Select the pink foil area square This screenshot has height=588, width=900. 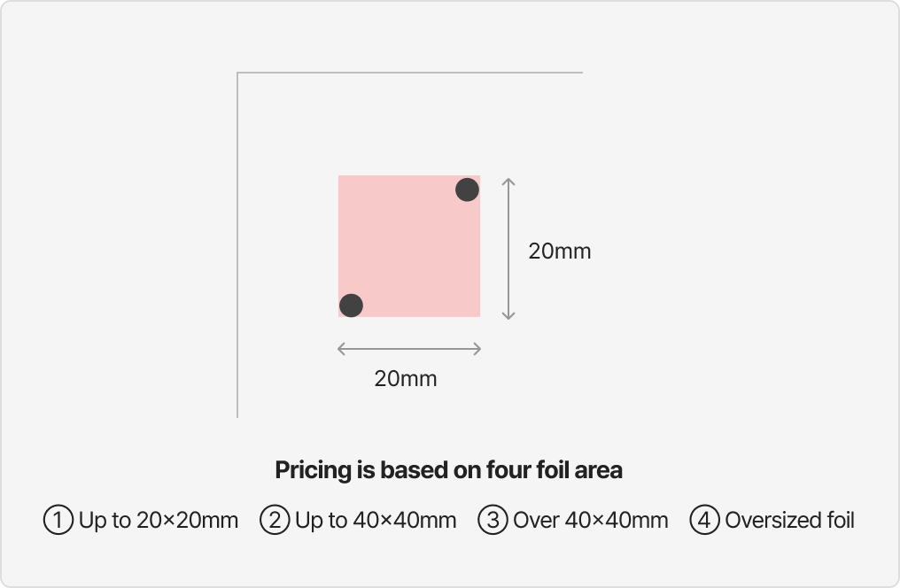tap(409, 246)
